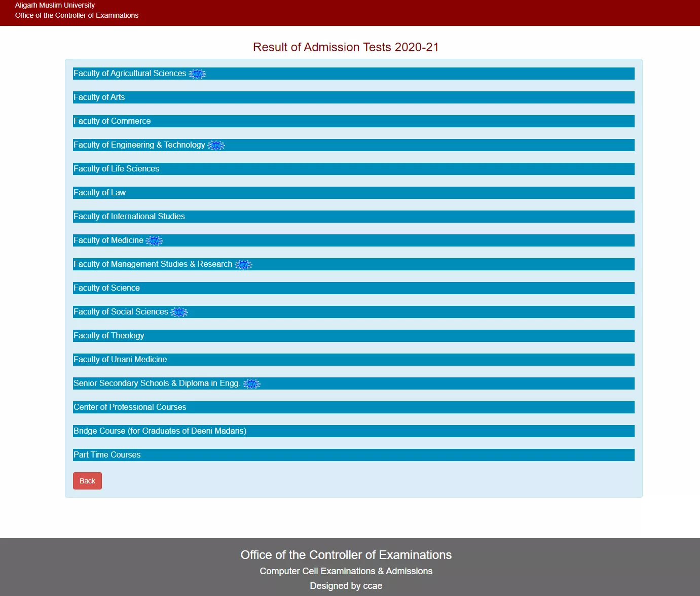This screenshot has width=700, height=596.
Task: Select Bridge Course for Deeni Madaris graduates
Action: pyautogui.click(x=160, y=431)
